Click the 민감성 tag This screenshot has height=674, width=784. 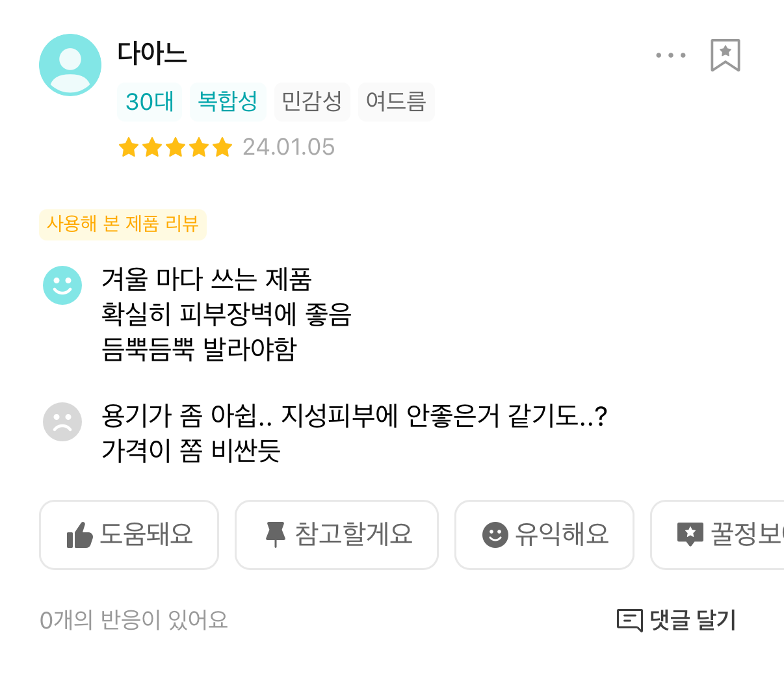(312, 102)
